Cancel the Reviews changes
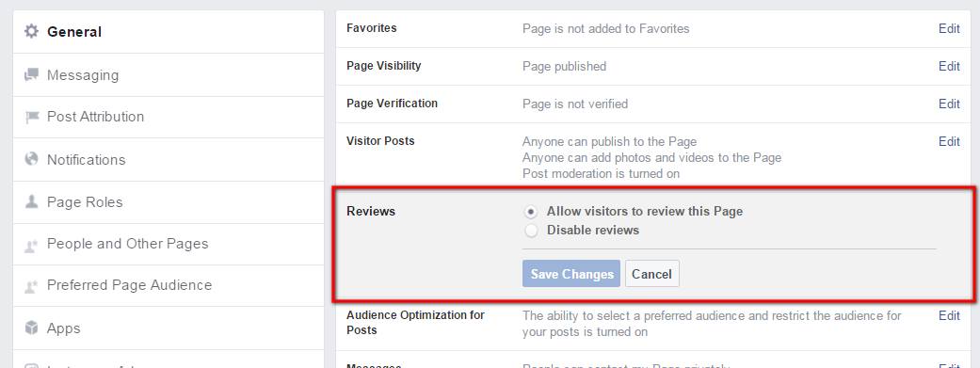980x368 pixels. pyautogui.click(x=651, y=274)
